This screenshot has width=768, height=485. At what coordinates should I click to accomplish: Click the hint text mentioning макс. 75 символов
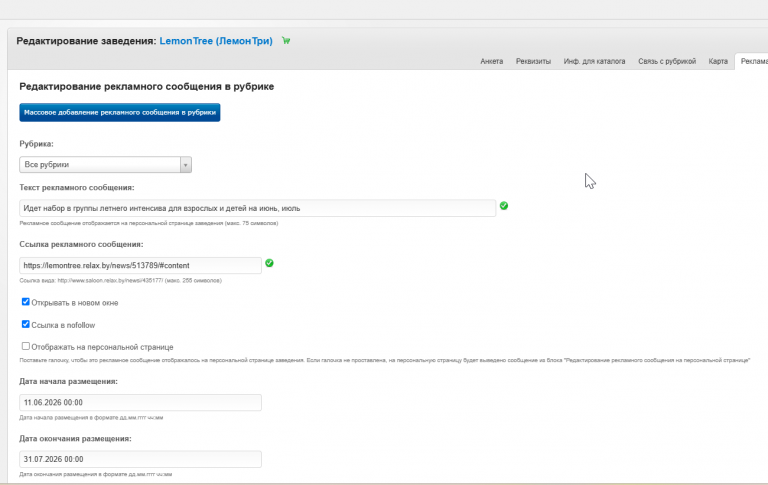(x=149, y=223)
